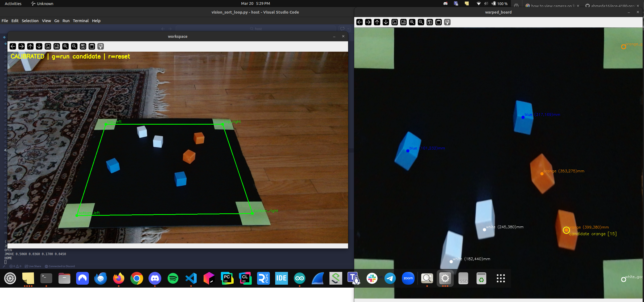Open warped_board display properties panel
644x302 pixels.
pyautogui.click(x=447, y=22)
